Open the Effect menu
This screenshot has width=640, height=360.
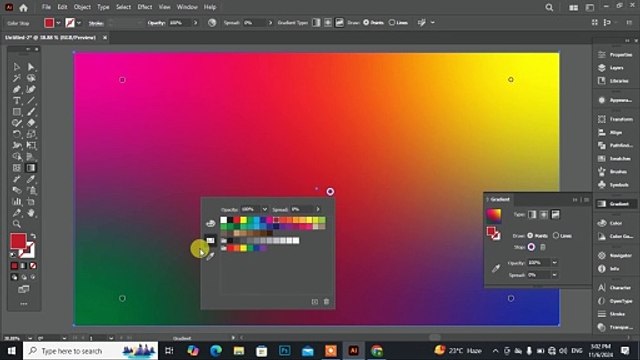click(x=144, y=7)
